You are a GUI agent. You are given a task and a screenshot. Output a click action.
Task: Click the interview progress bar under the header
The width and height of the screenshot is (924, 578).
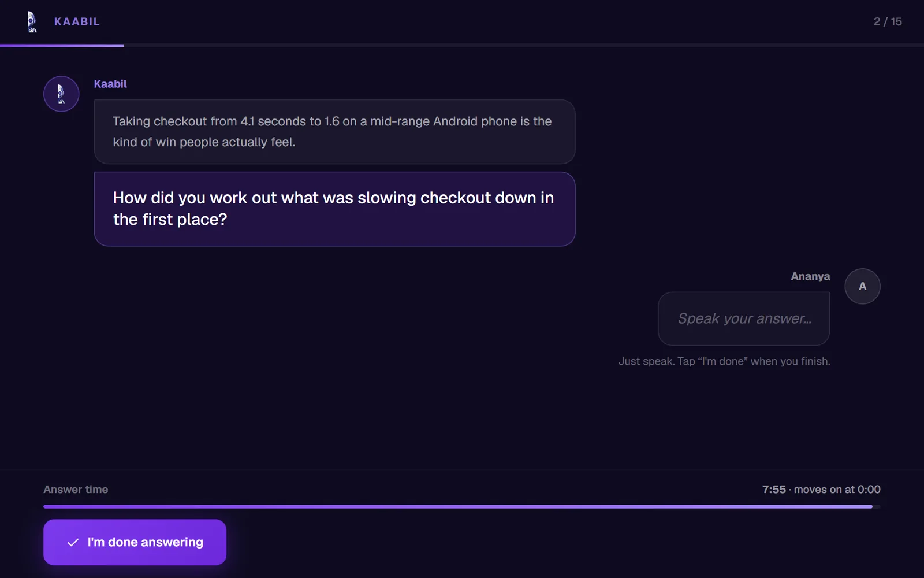pos(462,45)
